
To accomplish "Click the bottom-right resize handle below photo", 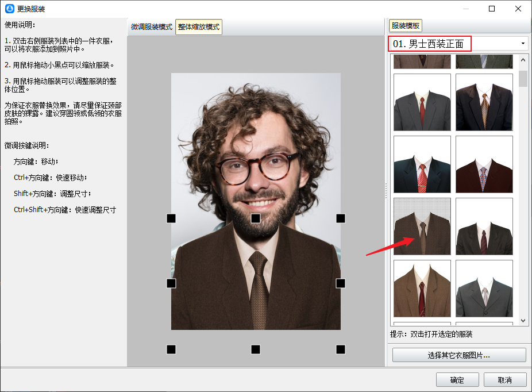I will pyautogui.click(x=340, y=349).
